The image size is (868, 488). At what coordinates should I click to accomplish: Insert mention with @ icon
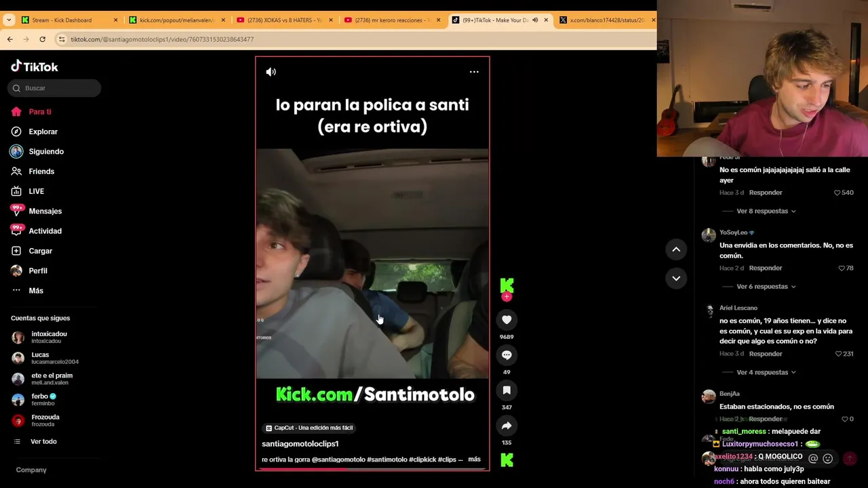pos(813,459)
